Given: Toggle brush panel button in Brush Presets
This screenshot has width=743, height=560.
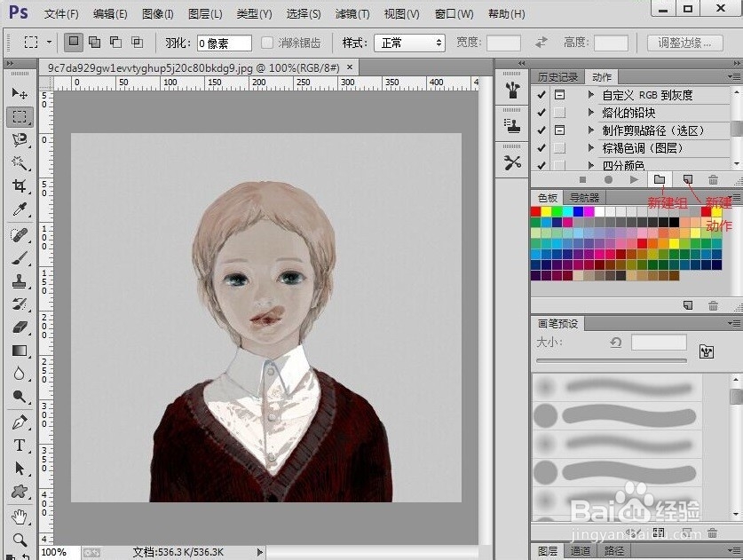Looking at the screenshot, I should pos(707,351).
